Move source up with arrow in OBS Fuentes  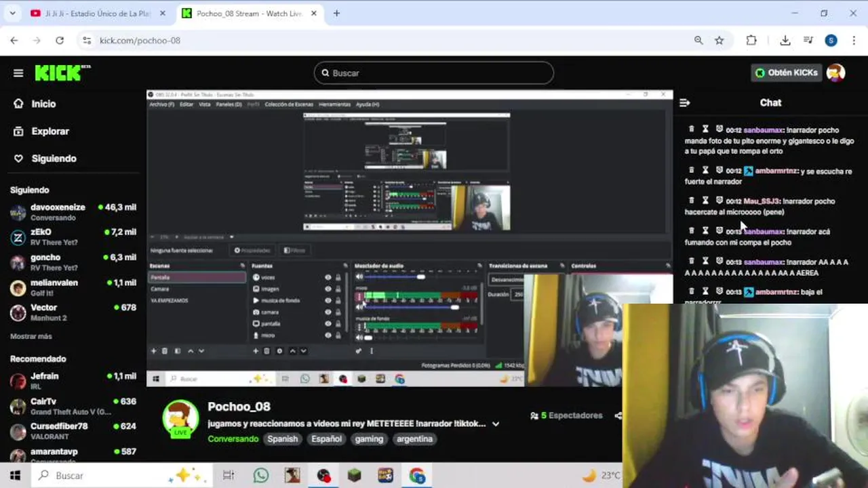click(x=292, y=351)
